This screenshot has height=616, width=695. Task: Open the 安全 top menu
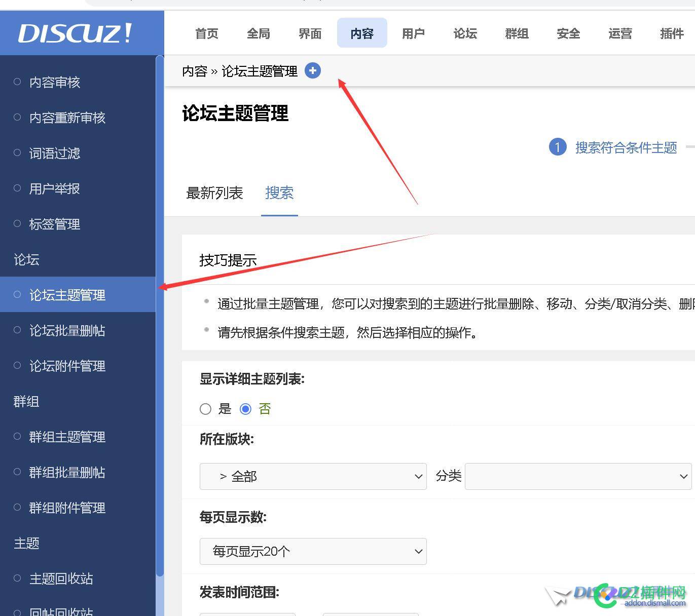(569, 33)
